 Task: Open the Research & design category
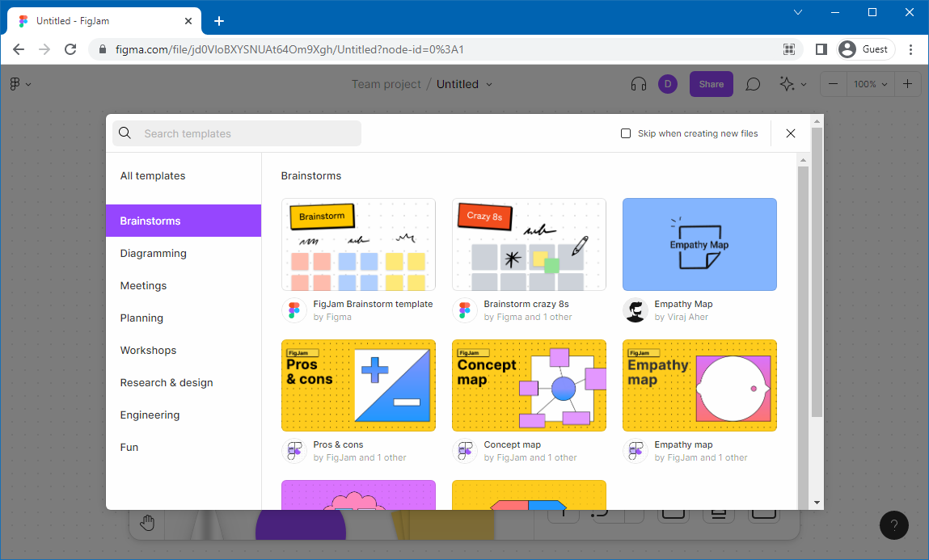click(167, 382)
